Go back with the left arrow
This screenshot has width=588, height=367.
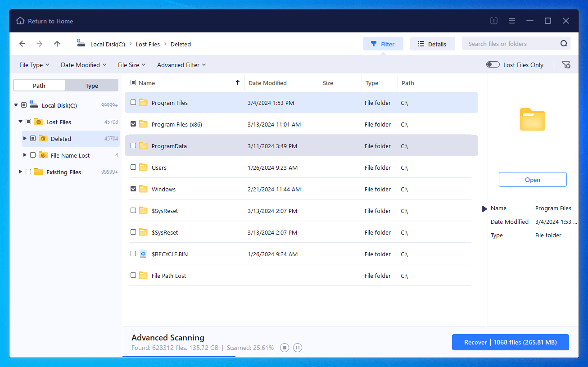22,44
